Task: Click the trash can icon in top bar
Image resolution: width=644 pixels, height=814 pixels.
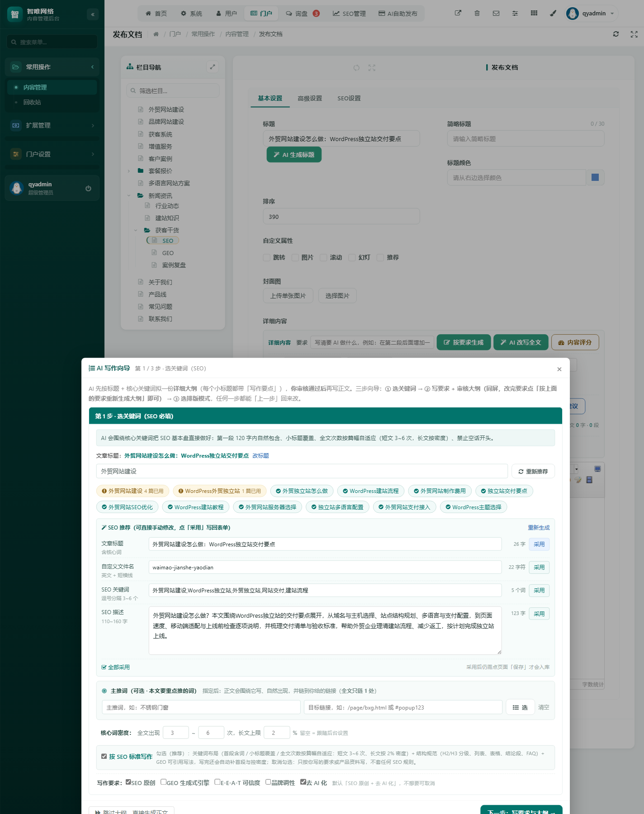Action: click(477, 13)
